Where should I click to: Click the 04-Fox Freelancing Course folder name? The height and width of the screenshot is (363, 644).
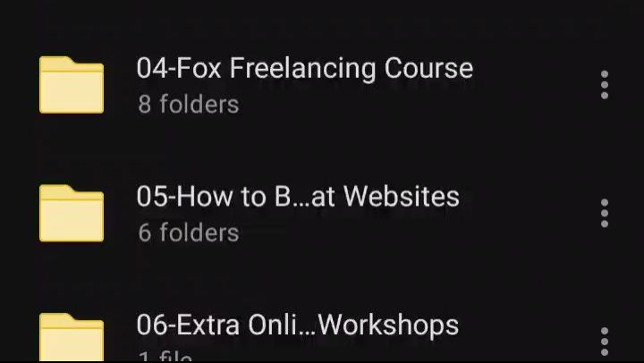pos(305,68)
